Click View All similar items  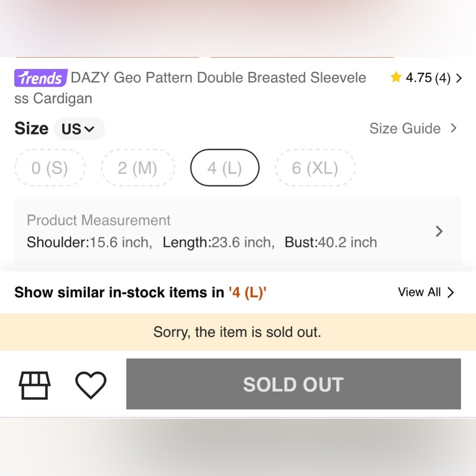(419, 292)
